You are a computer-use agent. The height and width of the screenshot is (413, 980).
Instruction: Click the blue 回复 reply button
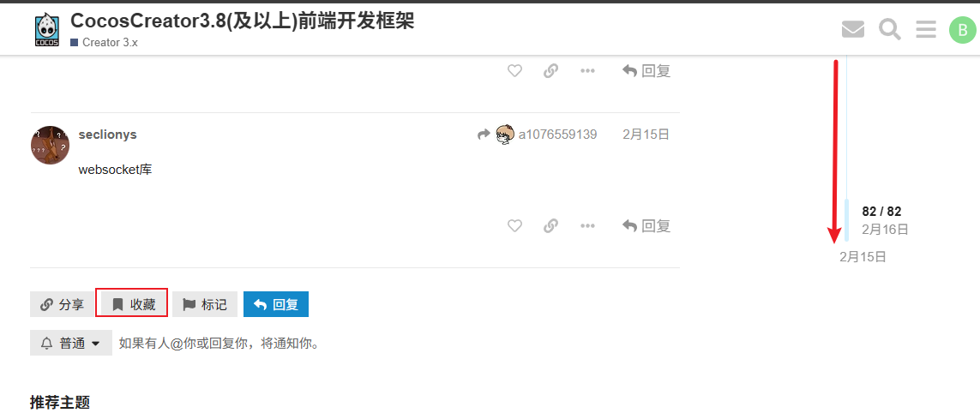[275, 304]
